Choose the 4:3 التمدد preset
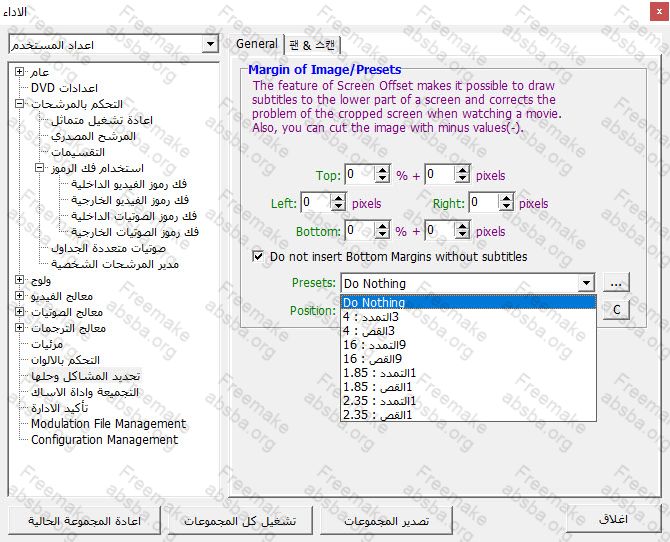 click(468, 317)
